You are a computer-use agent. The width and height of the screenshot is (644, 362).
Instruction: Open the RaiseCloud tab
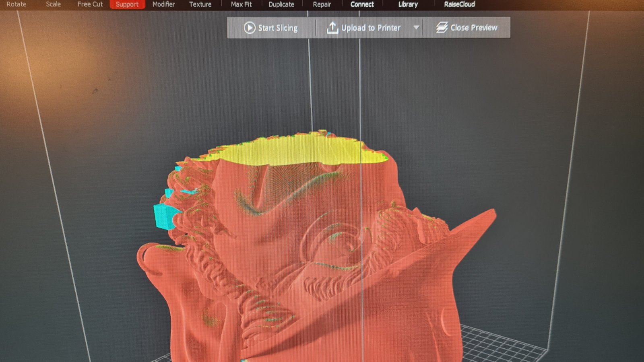(459, 4)
